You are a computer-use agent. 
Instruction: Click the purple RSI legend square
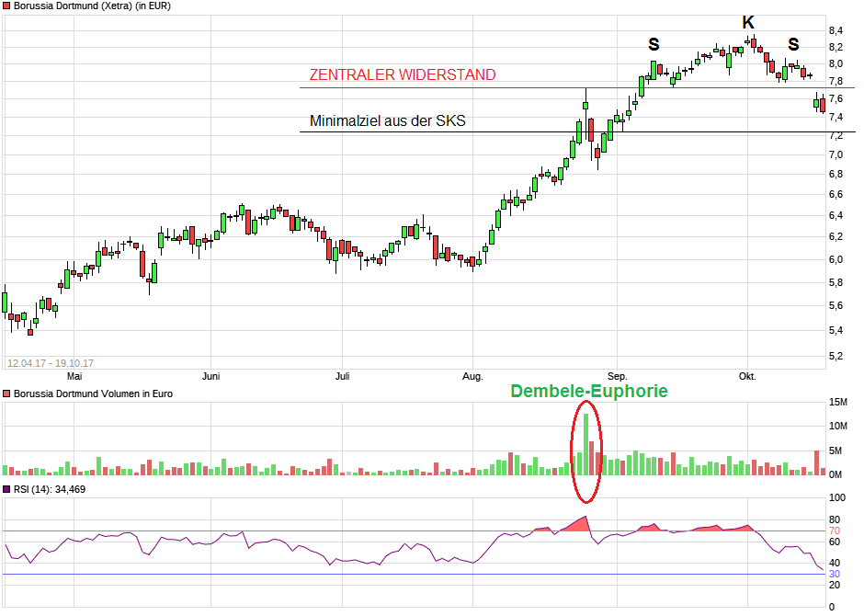point(6,489)
